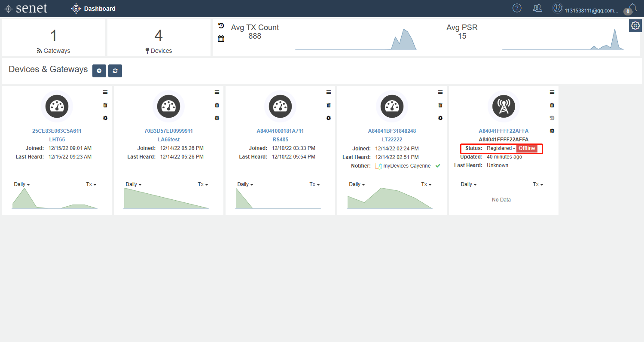Open gateway link A84041FFFF22AFFA

coord(504,131)
